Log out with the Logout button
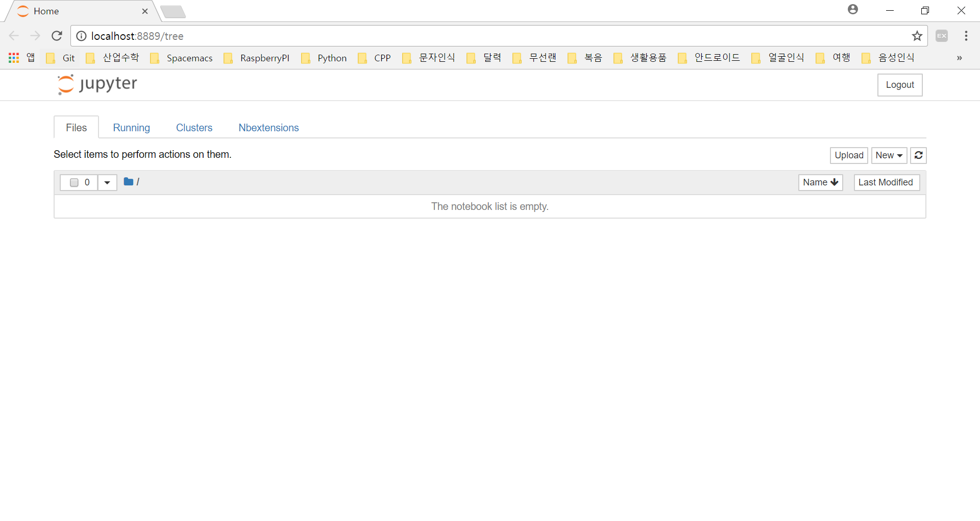The image size is (980, 521). [899, 85]
